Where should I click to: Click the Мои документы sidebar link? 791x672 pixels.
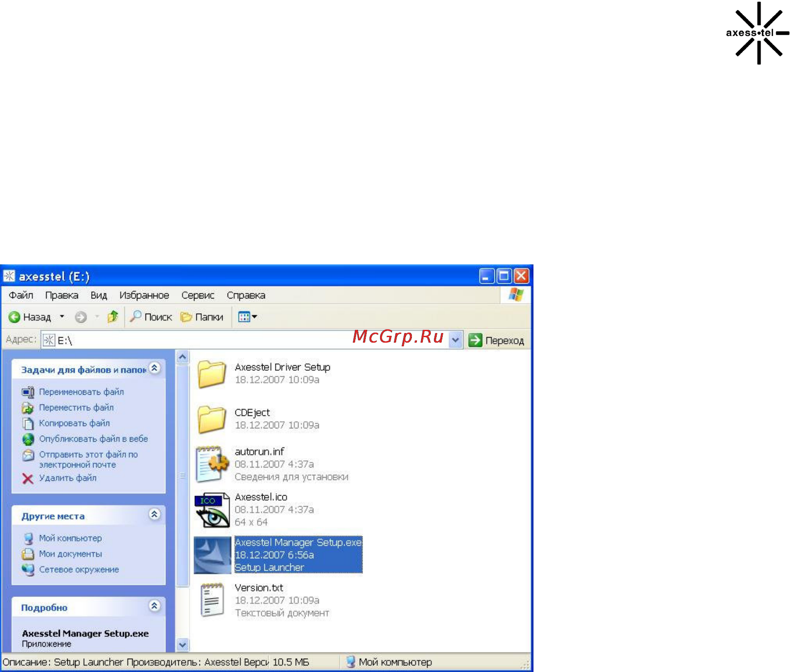tap(70, 554)
